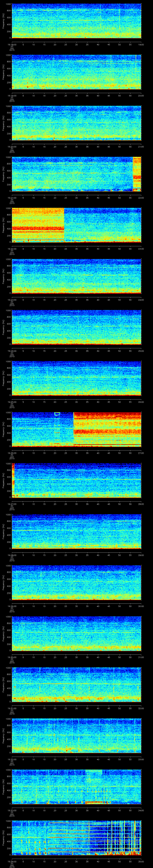Viewport: 153px width, 868px height.
Task: Click the short 27:00 axis end label
Action: pos(141,453)
